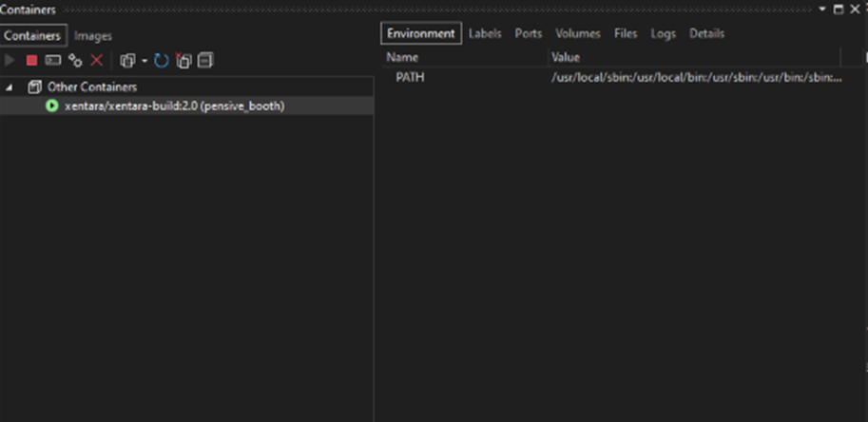Remove the container with the red X
This screenshot has width=868, height=422.
pos(96,61)
